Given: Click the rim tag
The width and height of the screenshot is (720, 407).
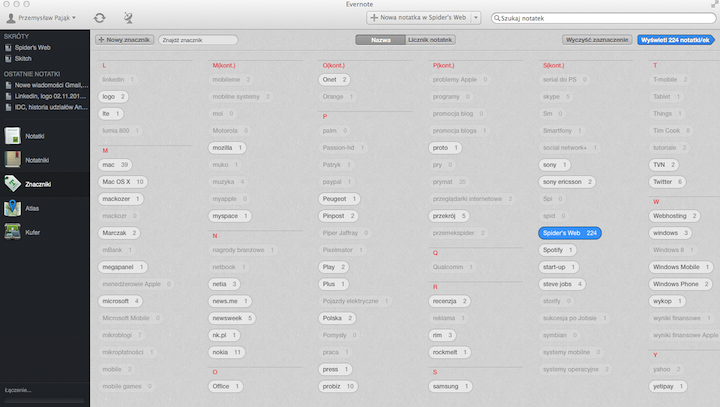Looking at the screenshot, I should pos(443,335).
